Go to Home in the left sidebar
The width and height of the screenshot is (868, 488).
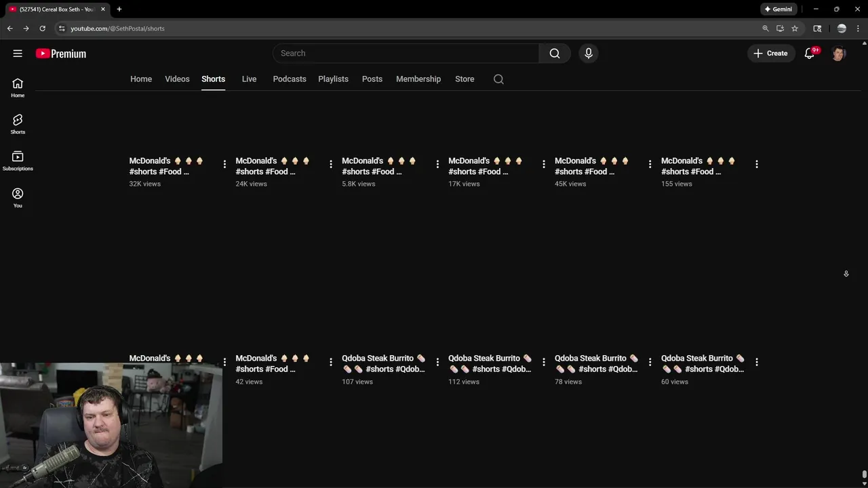tap(18, 87)
